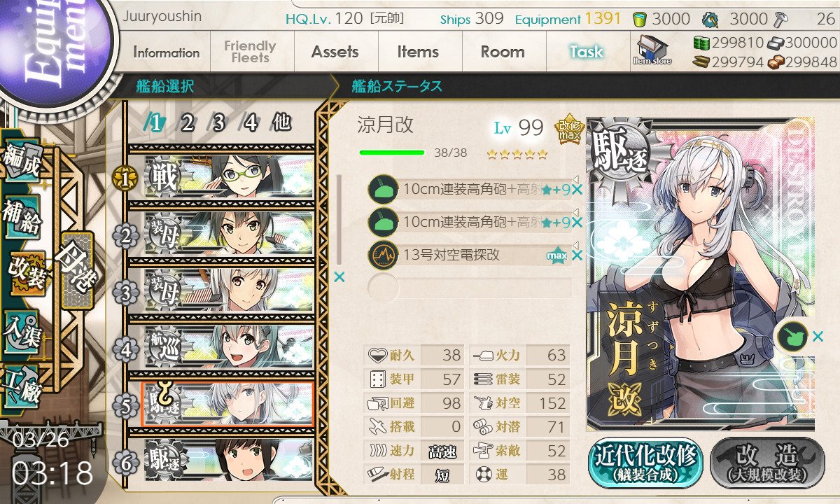Return to 母港 home port icon
840x504 pixels.
point(75,266)
